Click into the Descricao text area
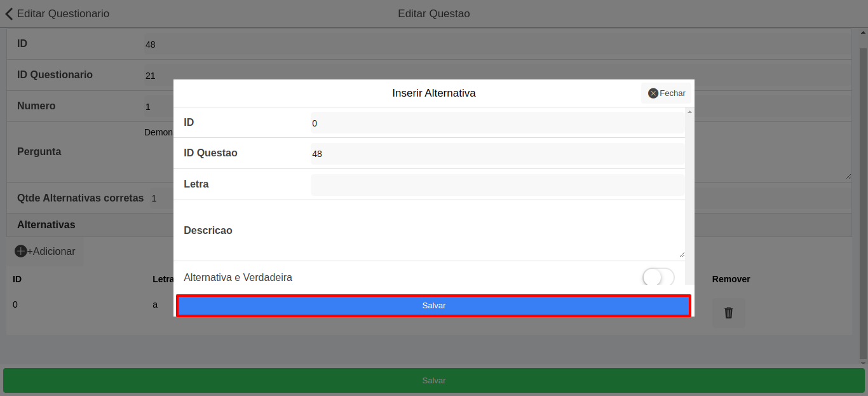Image resolution: width=868 pixels, height=396 pixels. 497,231
